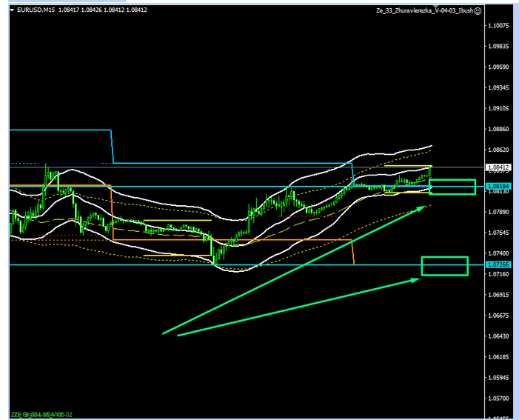Click the 1.10075 label on price axis
The width and height of the screenshot is (519, 420).
498,25
